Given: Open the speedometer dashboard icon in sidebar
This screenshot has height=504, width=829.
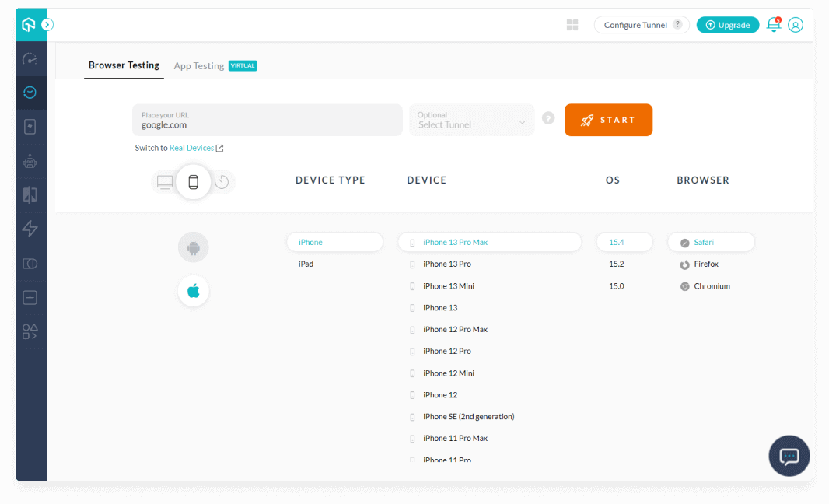Looking at the screenshot, I should 30,58.
